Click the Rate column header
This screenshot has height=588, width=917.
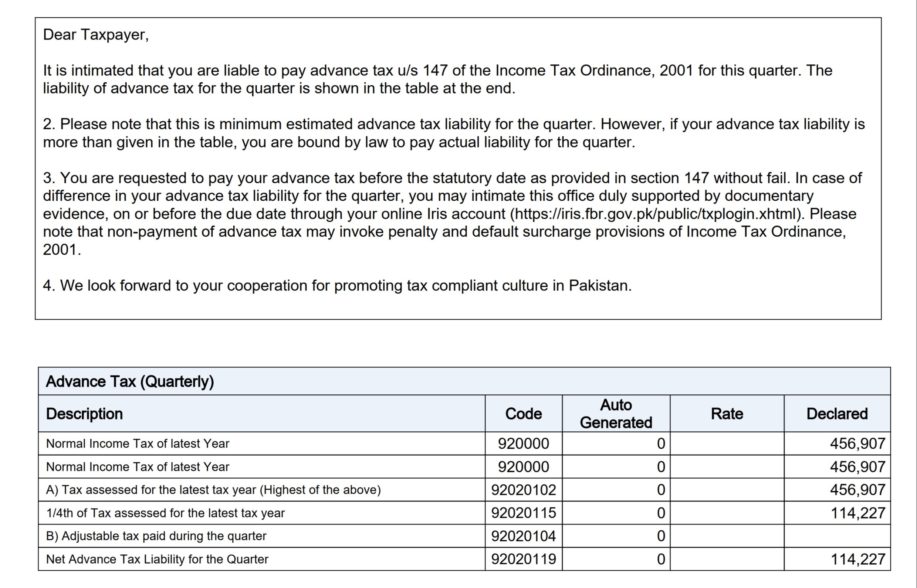click(x=727, y=414)
